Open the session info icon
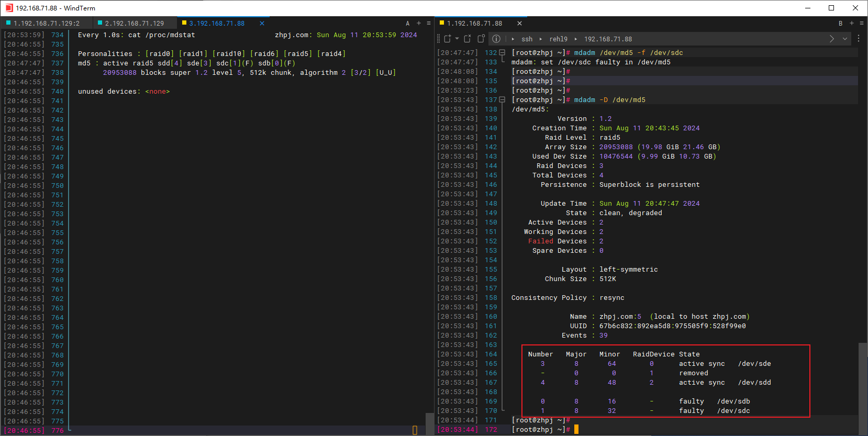Image resolution: width=868 pixels, height=436 pixels. coord(496,39)
